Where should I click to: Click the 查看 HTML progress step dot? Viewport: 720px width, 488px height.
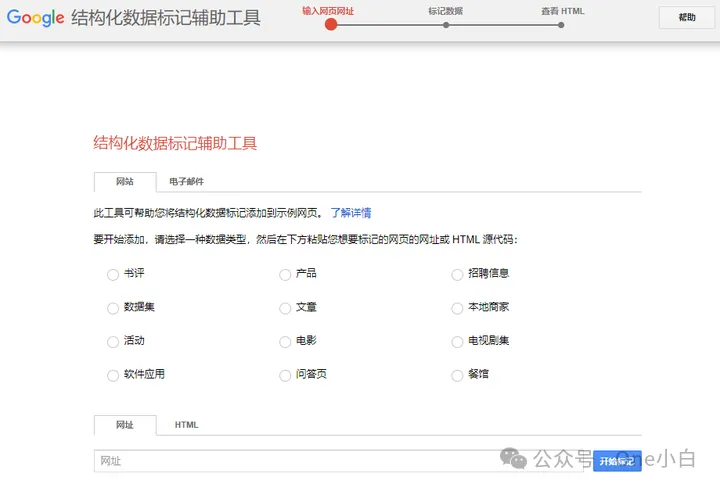(561, 25)
